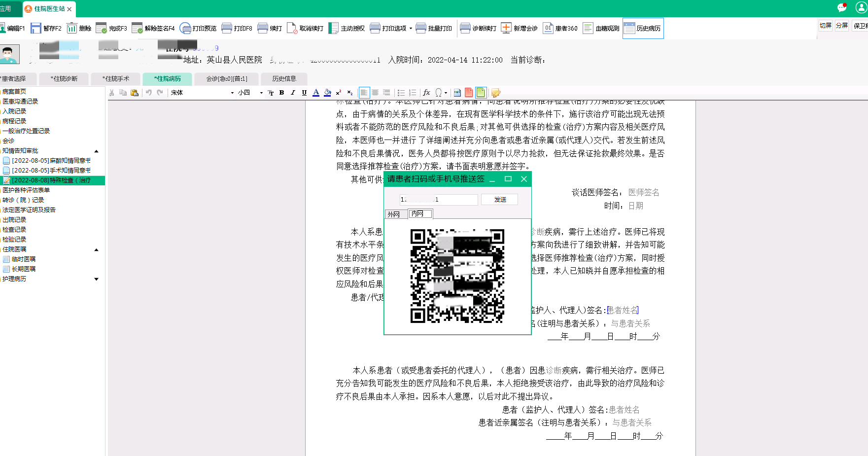Toggle bold formatting
The height and width of the screenshot is (456, 868).
[x=281, y=93]
